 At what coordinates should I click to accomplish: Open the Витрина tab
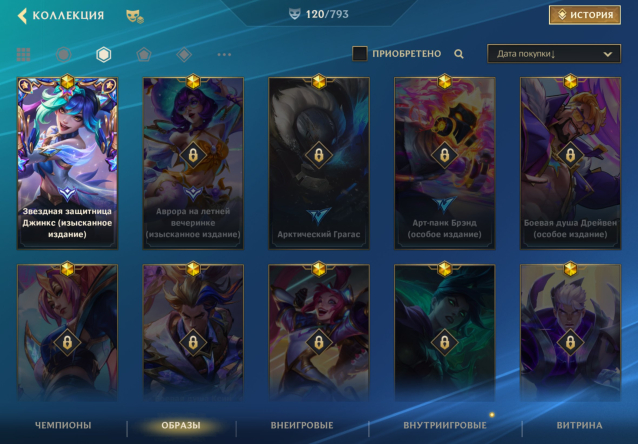(579, 425)
